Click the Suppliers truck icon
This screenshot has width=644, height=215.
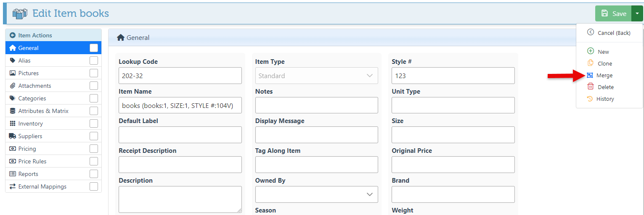(13, 136)
